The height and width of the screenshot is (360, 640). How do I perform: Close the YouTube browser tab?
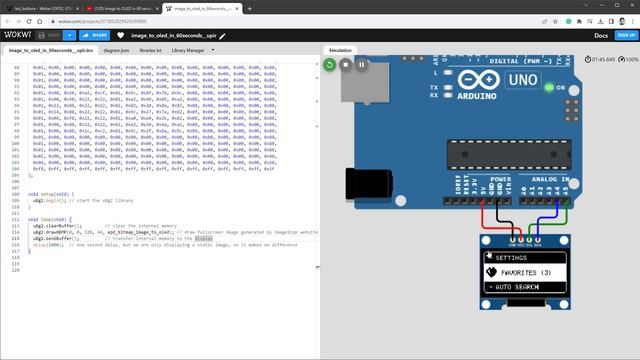tap(158, 9)
